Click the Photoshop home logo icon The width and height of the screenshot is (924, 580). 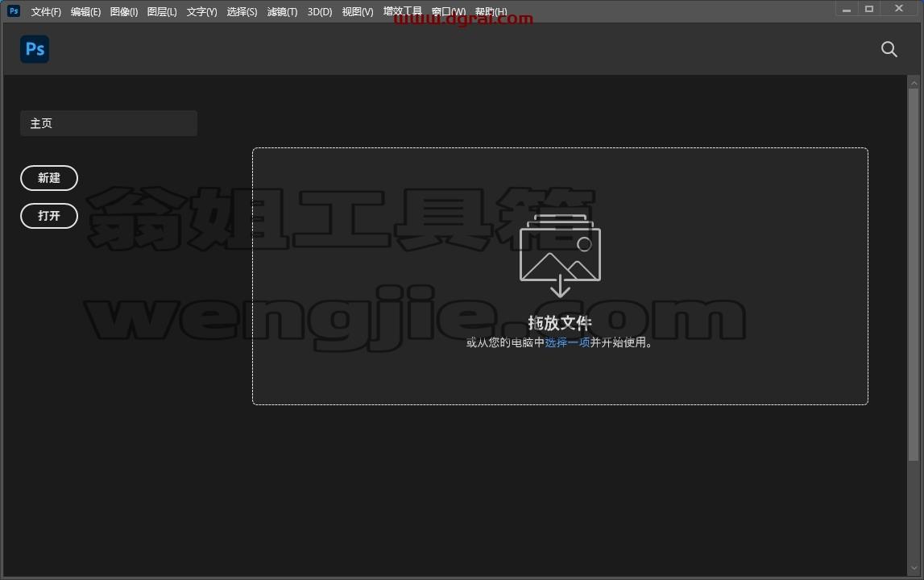pos(35,49)
